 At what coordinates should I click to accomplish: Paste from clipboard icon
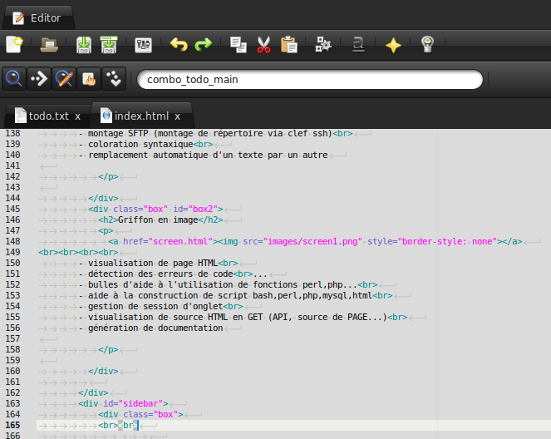click(289, 45)
